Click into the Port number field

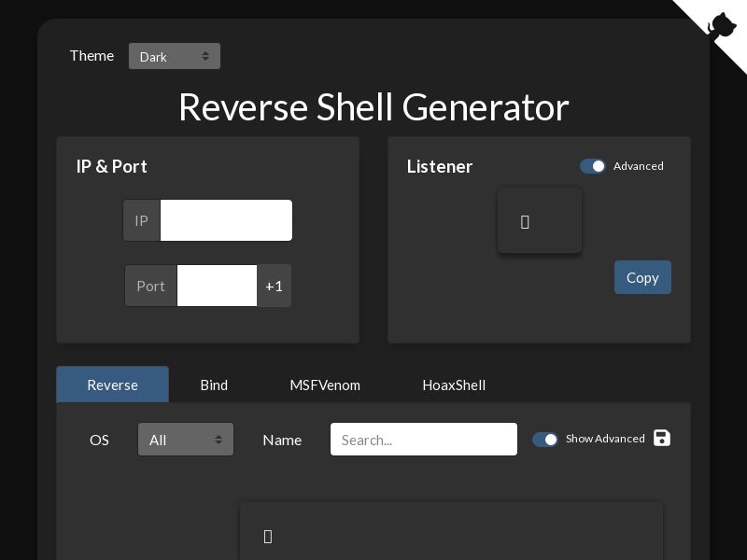tap(217, 286)
